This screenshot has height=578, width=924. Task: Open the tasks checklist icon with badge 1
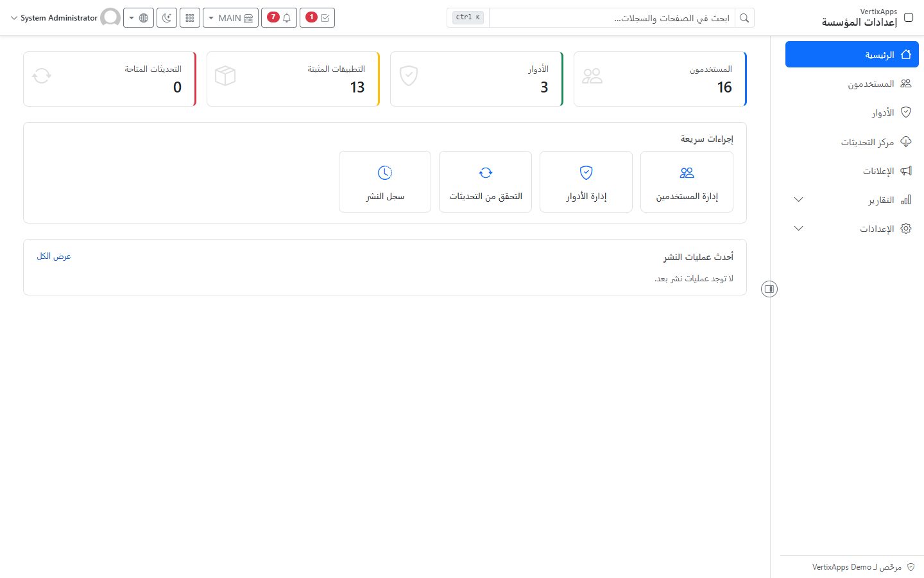(317, 18)
